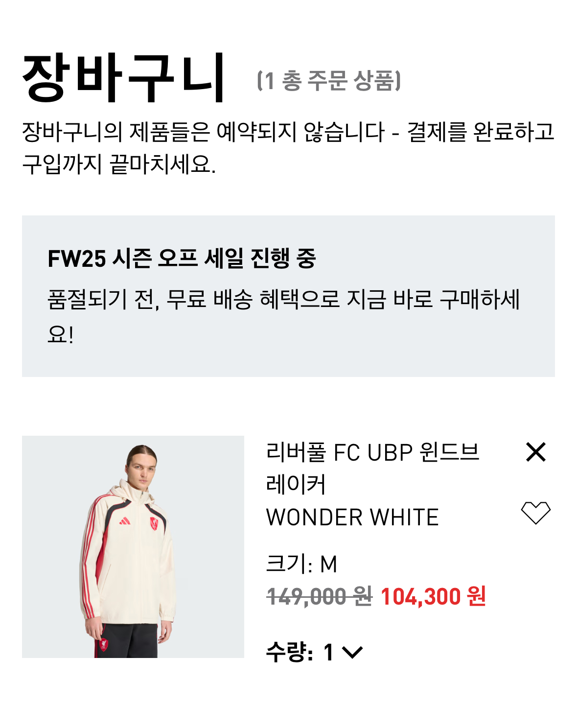Click the cart reservation notice paragraph
Image resolution: width=577 pixels, height=728 pixels.
[x=288, y=147]
